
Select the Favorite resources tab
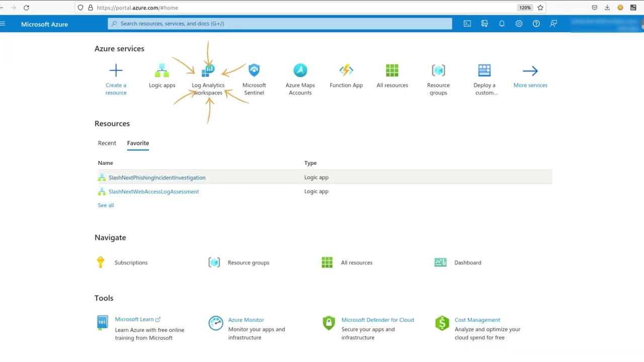coord(138,143)
